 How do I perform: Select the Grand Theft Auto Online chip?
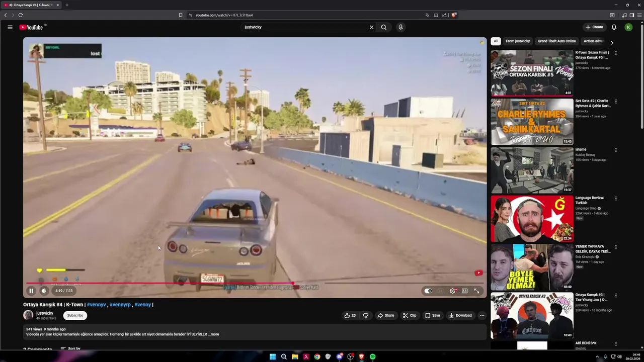click(x=556, y=41)
